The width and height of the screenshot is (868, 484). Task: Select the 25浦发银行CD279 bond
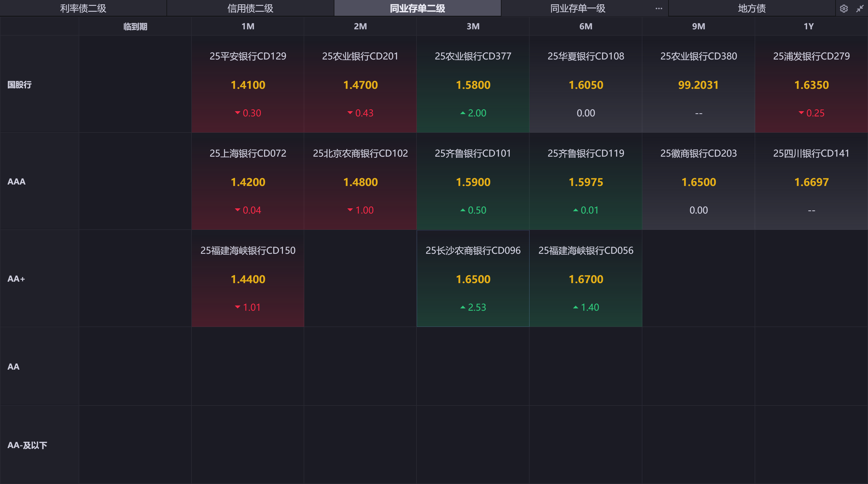(x=811, y=56)
